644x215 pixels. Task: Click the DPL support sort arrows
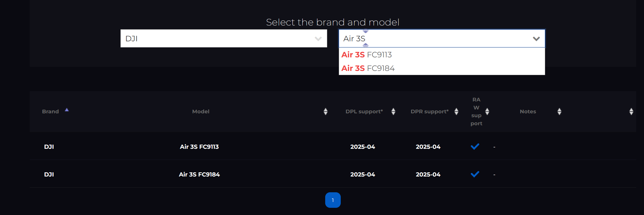click(x=393, y=111)
